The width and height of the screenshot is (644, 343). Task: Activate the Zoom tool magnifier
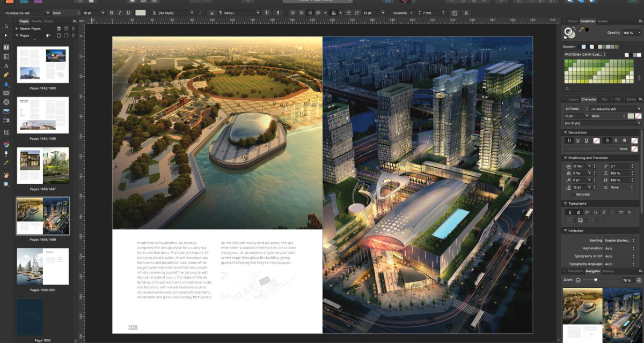6,184
